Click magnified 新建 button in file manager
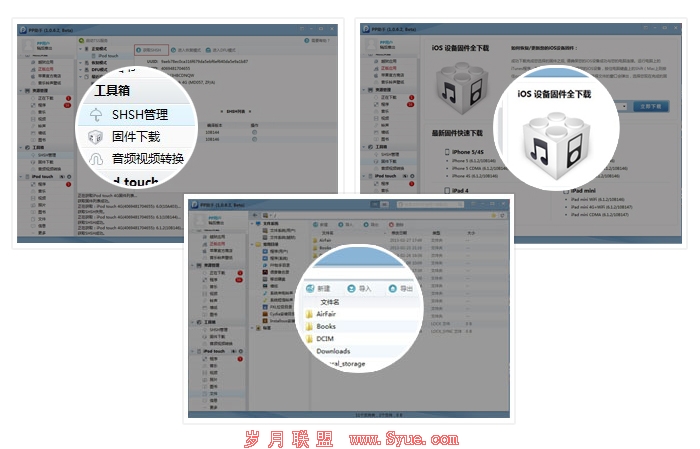This screenshot has width=700, height=449. [319, 289]
